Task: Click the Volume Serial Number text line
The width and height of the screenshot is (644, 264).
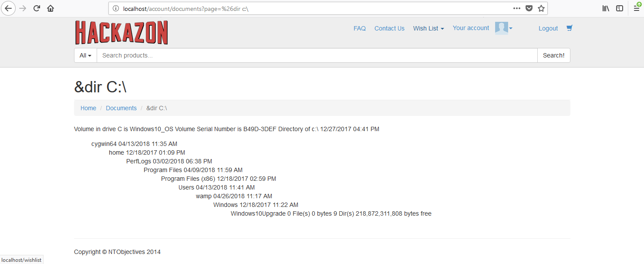Action: (x=226, y=129)
